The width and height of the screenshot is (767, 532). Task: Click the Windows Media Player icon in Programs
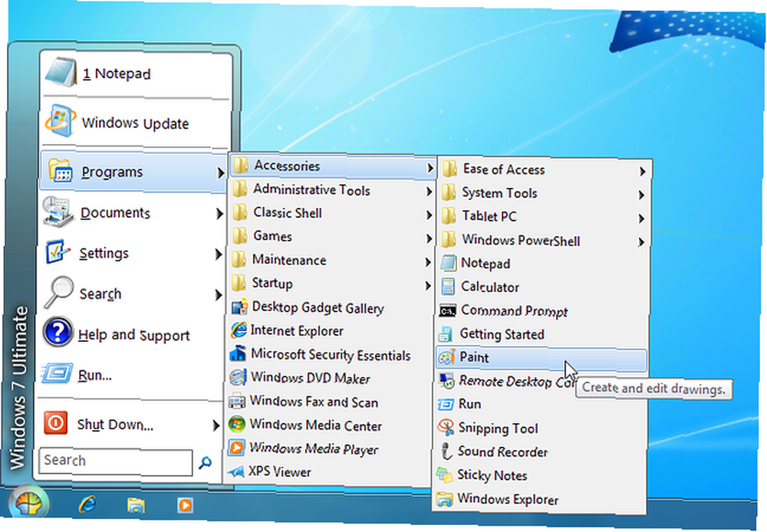(x=236, y=448)
